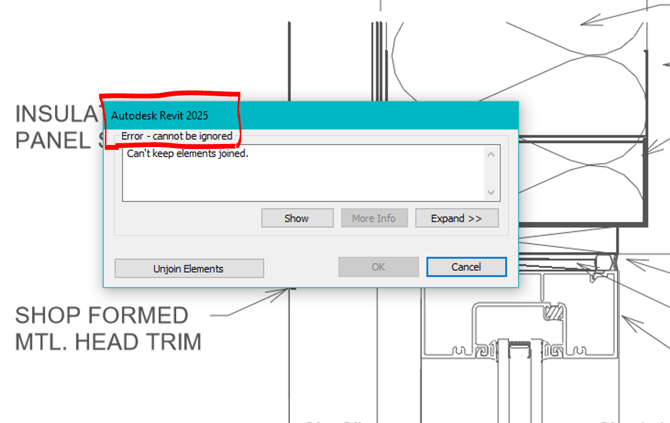670x423 pixels.
Task: Click the message box scroll up arrow
Action: (490, 154)
